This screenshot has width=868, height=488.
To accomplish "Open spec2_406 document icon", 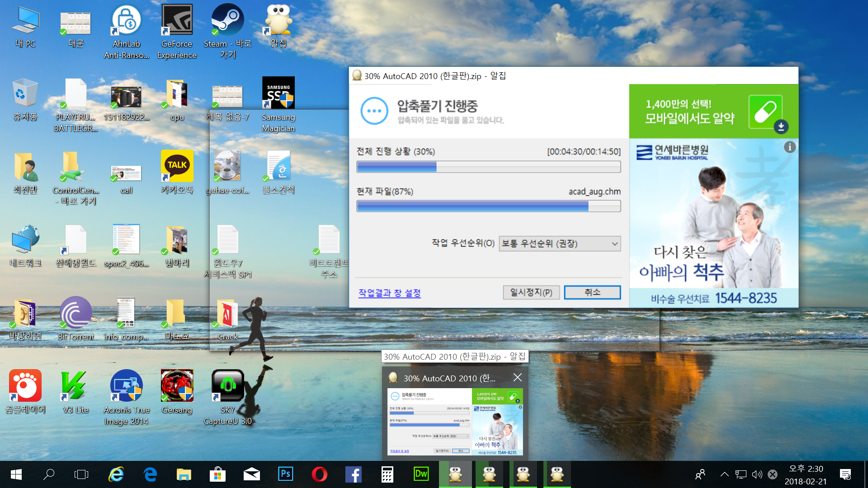I will pos(126,246).
